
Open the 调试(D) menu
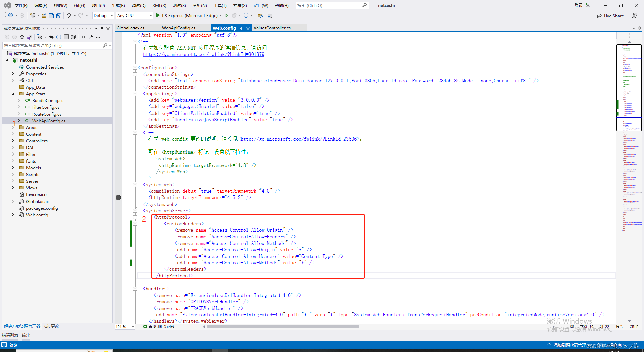tap(139, 5)
